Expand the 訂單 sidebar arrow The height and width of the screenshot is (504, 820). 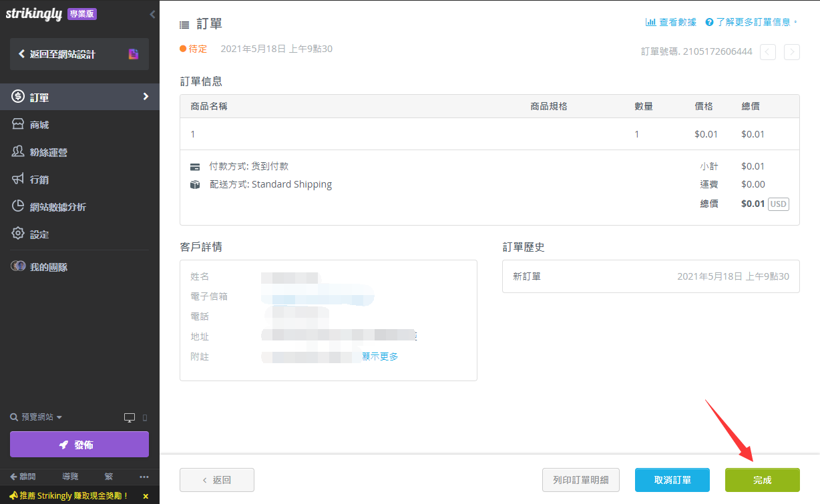[146, 97]
